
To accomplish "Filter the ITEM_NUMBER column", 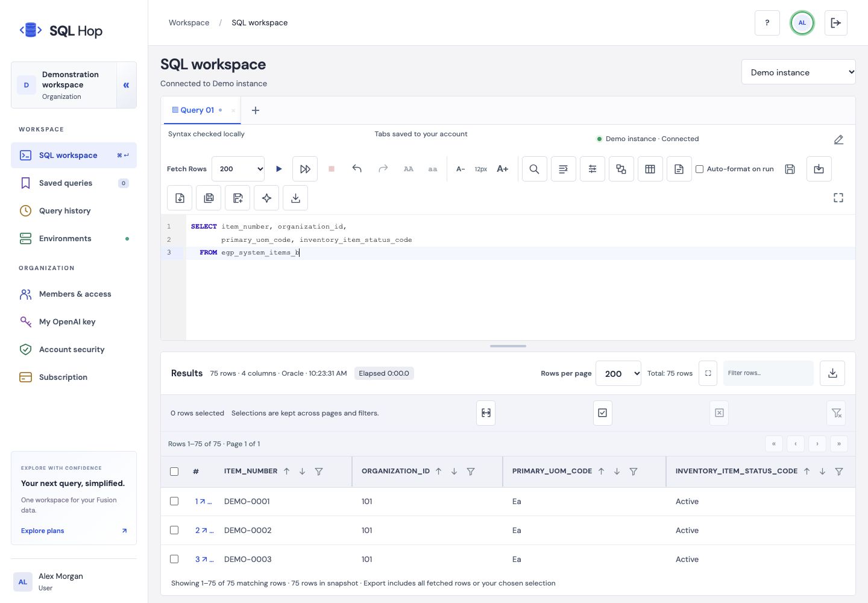I will coord(319,472).
